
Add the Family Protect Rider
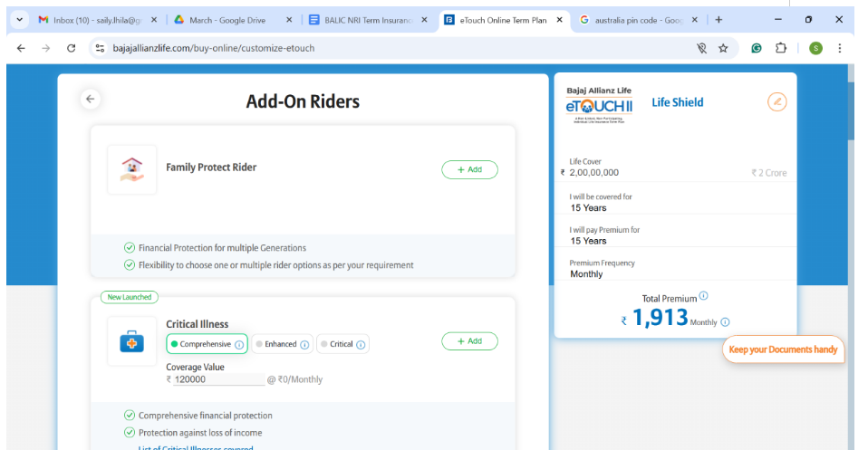point(469,169)
